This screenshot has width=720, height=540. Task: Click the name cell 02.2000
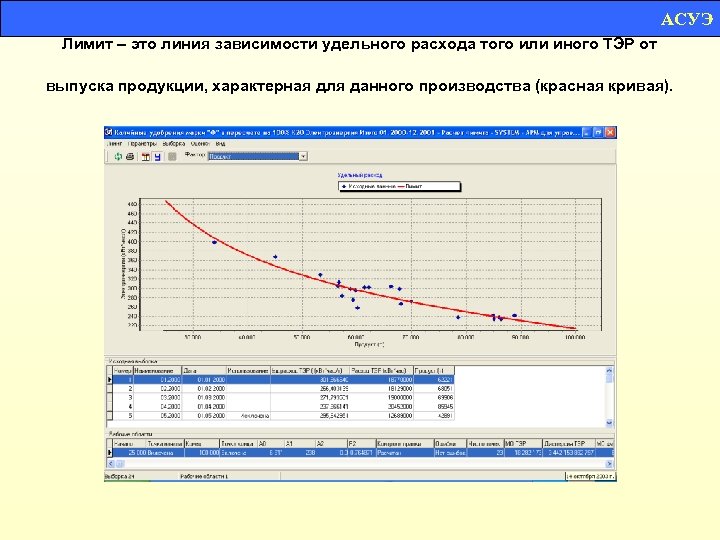coord(158,388)
